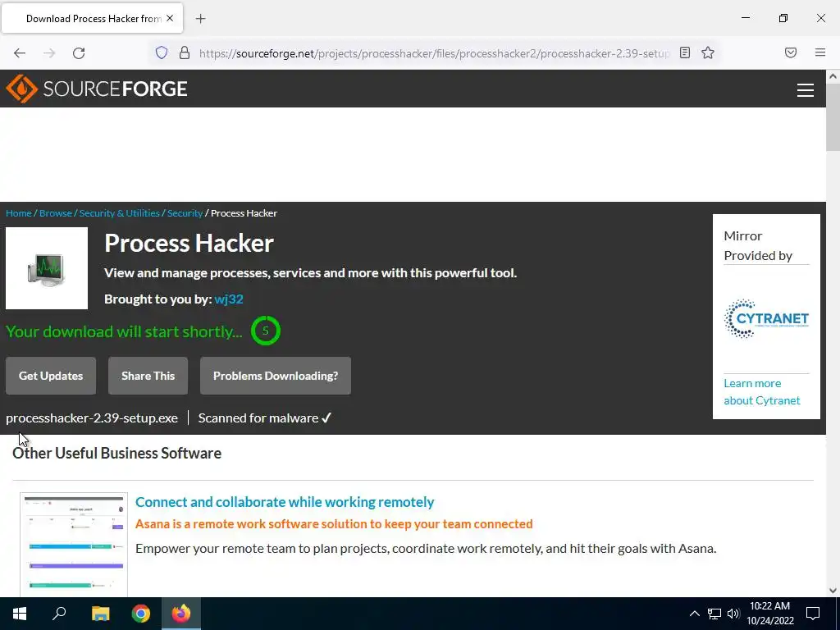
Task: Open the wj32 author profile link
Action: (x=229, y=299)
